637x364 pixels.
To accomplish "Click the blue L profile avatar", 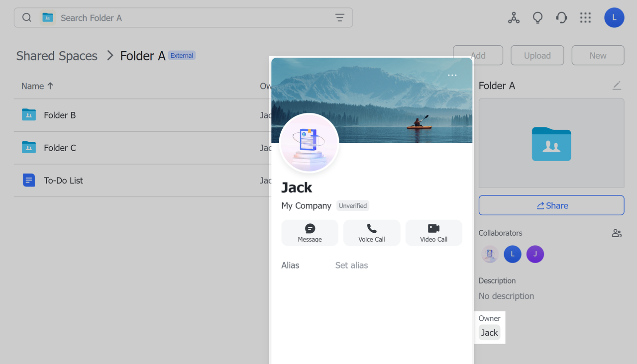I will (x=614, y=18).
